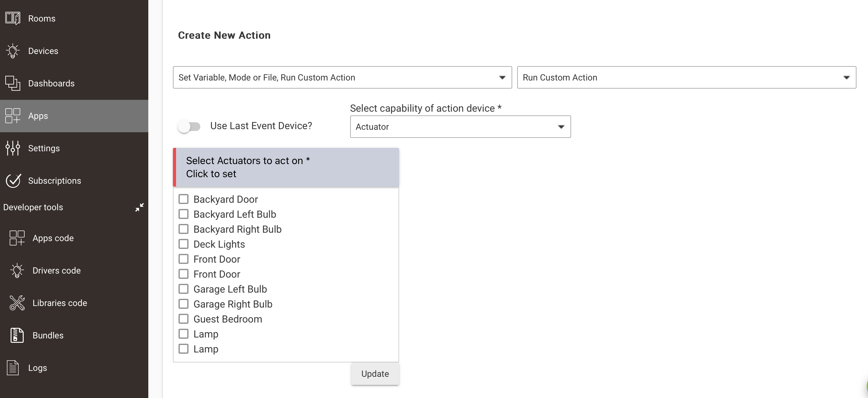Open the Actuator capability dropdown
The height and width of the screenshot is (398, 868).
(x=460, y=127)
